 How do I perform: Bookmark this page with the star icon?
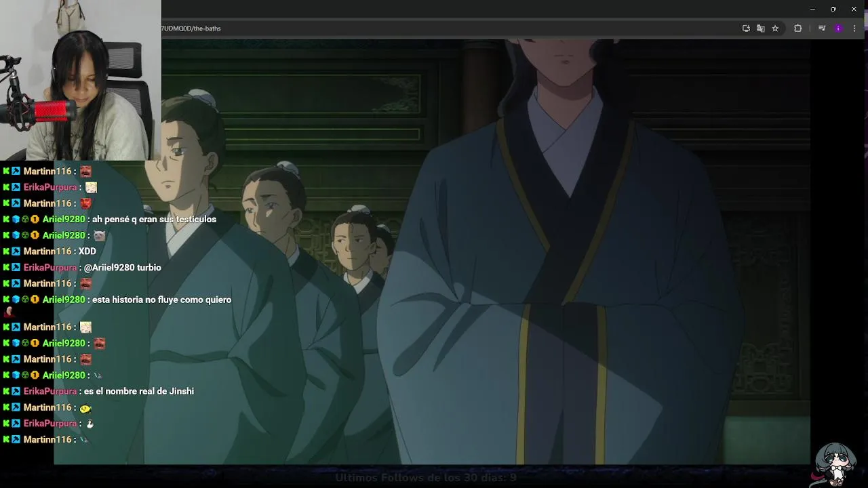click(775, 28)
